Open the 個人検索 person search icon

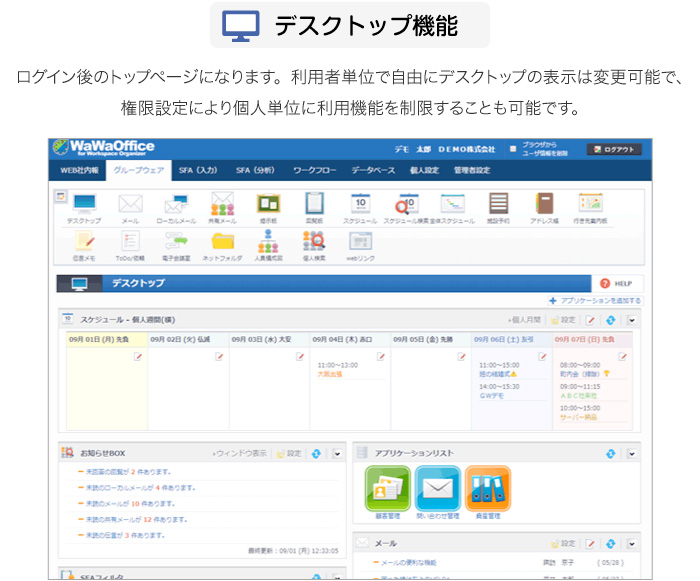(314, 243)
